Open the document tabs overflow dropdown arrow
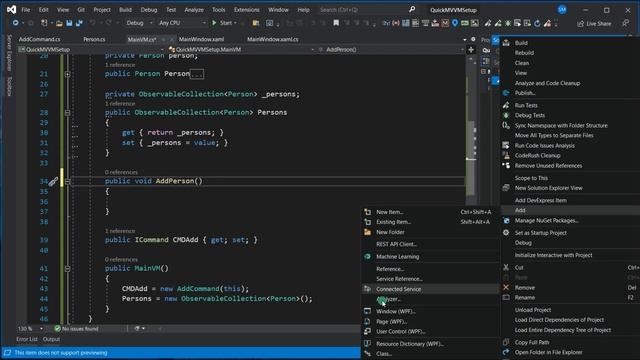This screenshot has width=640, height=360. tap(464, 40)
